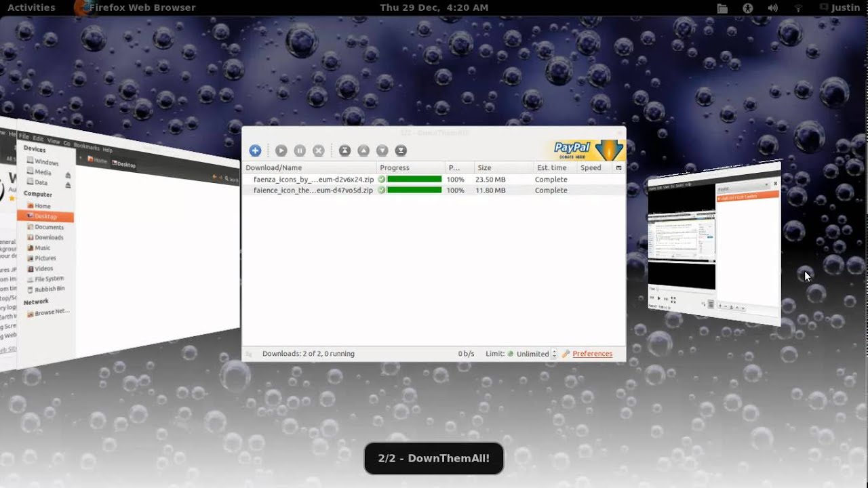Click the blue Add download button
Viewport: 868px width, 488px height.
tap(255, 150)
